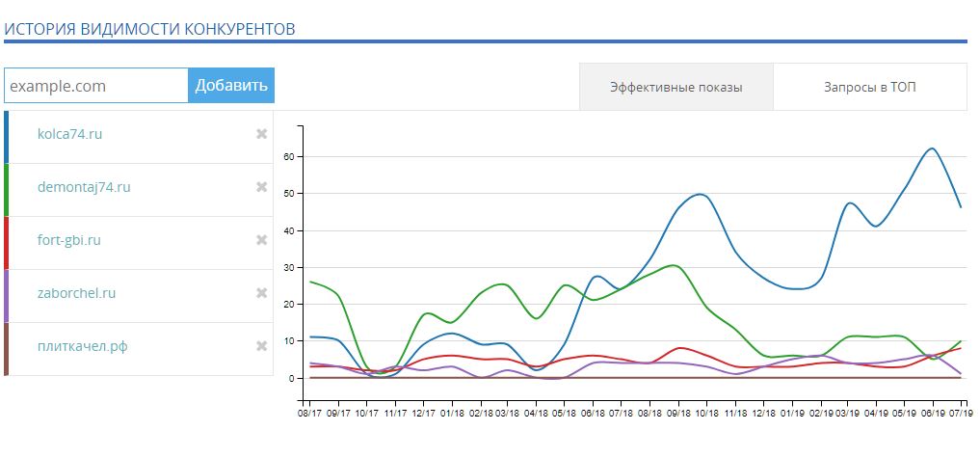The width and height of the screenshot is (980, 457).
Task: Remove zaborchel.ru with its X icon
Action: click(x=261, y=293)
